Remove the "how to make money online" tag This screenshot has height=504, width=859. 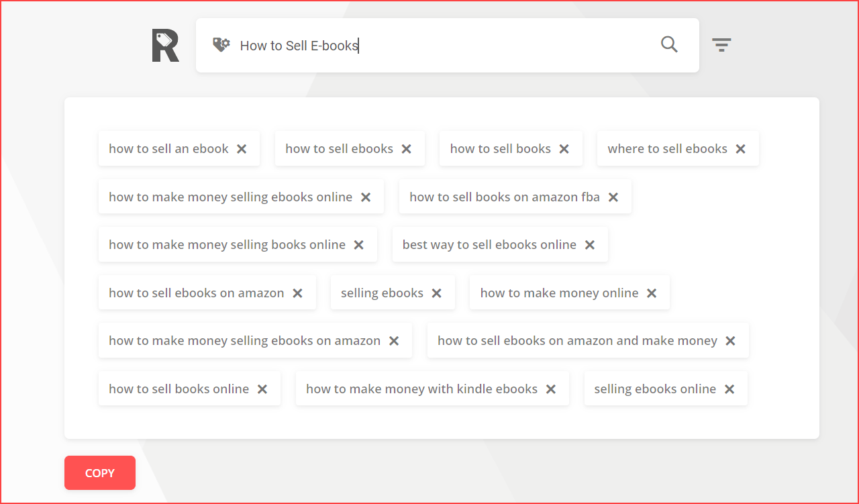pyautogui.click(x=651, y=293)
